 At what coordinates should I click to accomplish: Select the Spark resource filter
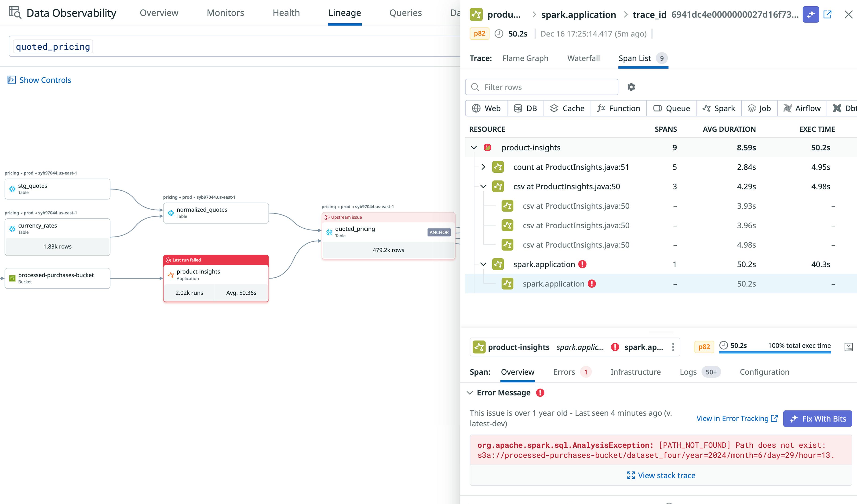tap(718, 108)
